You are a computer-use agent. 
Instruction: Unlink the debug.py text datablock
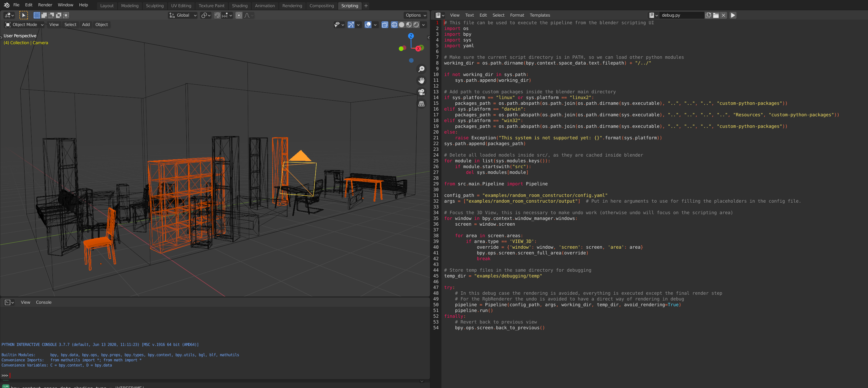(x=724, y=15)
